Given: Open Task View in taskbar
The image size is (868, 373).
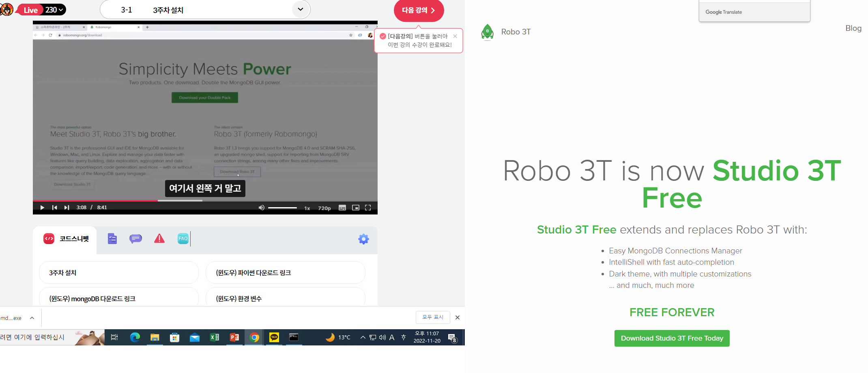Looking at the screenshot, I should tap(114, 337).
